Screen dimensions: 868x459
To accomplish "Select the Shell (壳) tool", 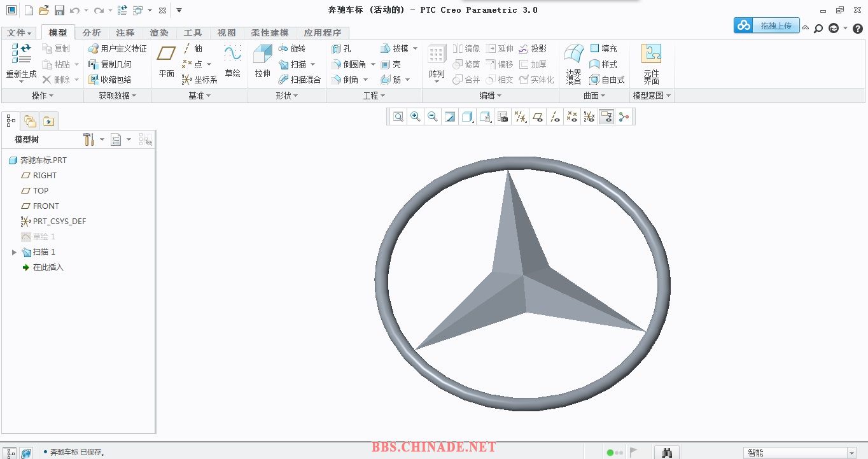I will tap(391, 64).
